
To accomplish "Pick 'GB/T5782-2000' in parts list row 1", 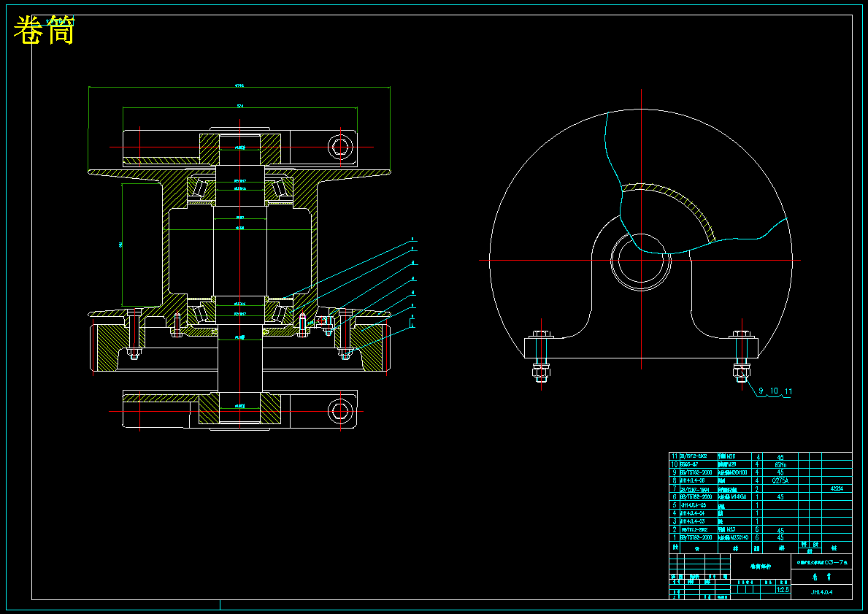I will point(696,537).
